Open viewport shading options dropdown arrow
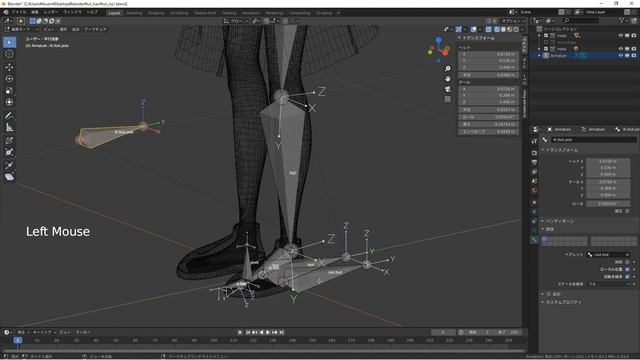 [x=522, y=29]
